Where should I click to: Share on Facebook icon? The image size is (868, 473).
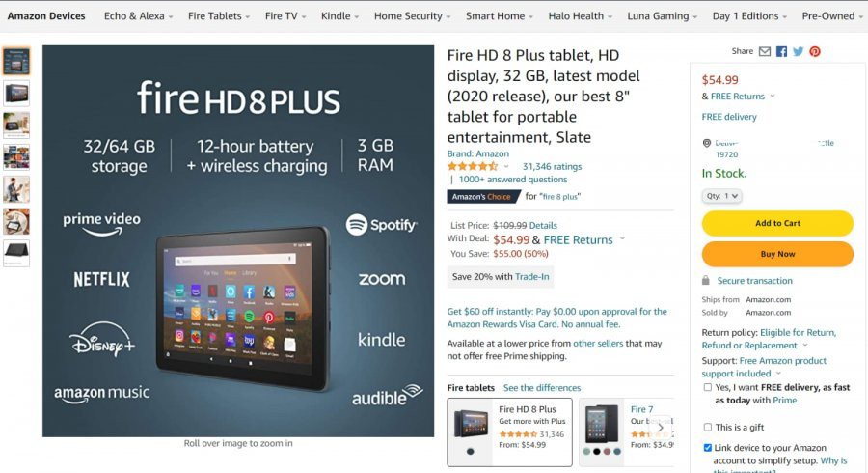[x=781, y=51]
